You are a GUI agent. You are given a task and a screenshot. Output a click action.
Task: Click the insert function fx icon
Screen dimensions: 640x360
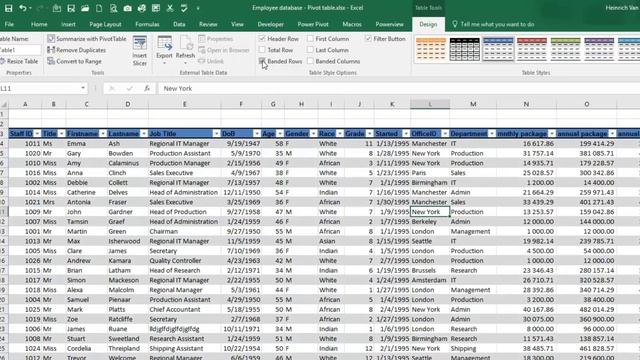tap(147, 88)
